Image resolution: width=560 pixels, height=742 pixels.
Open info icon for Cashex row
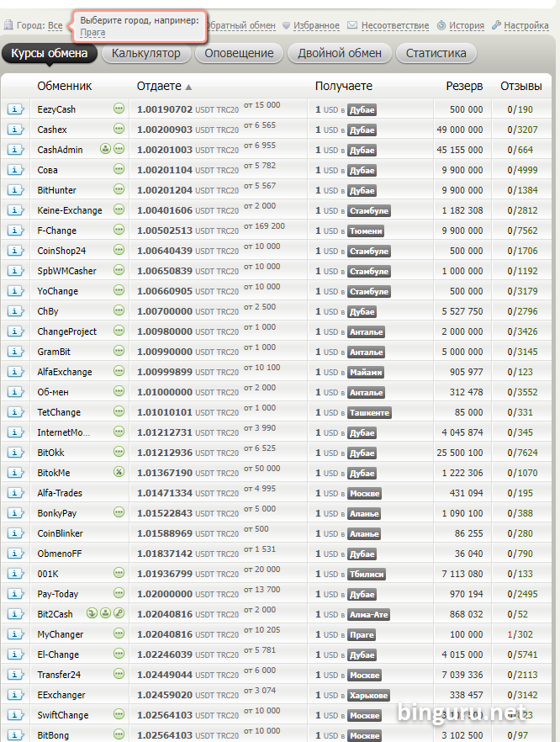pyautogui.click(x=15, y=130)
